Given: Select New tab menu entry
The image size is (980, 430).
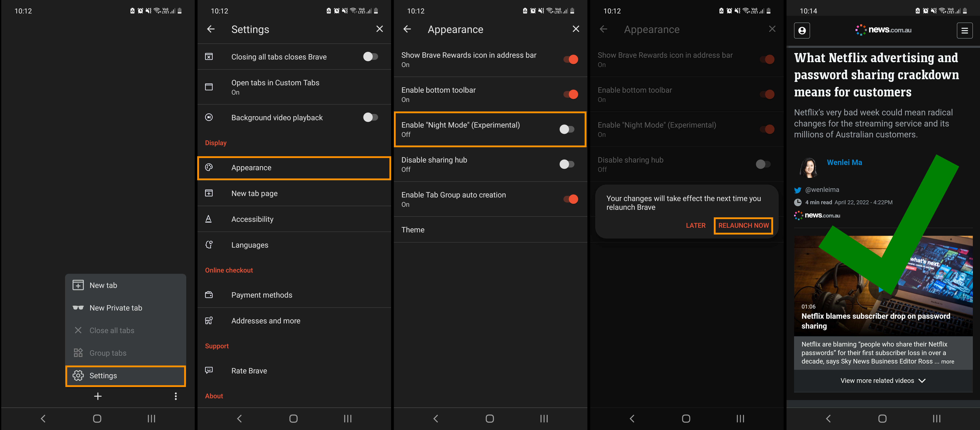Looking at the screenshot, I should pos(126,285).
